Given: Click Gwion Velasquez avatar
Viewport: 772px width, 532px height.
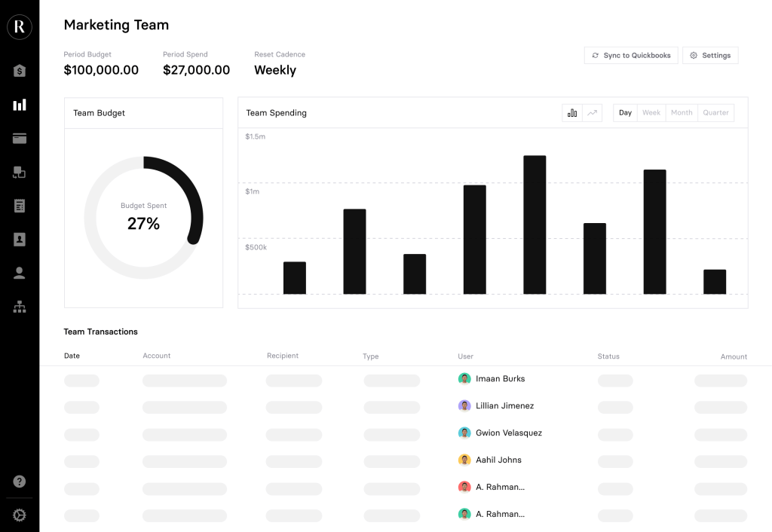Looking at the screenshot, I should 464,433.
